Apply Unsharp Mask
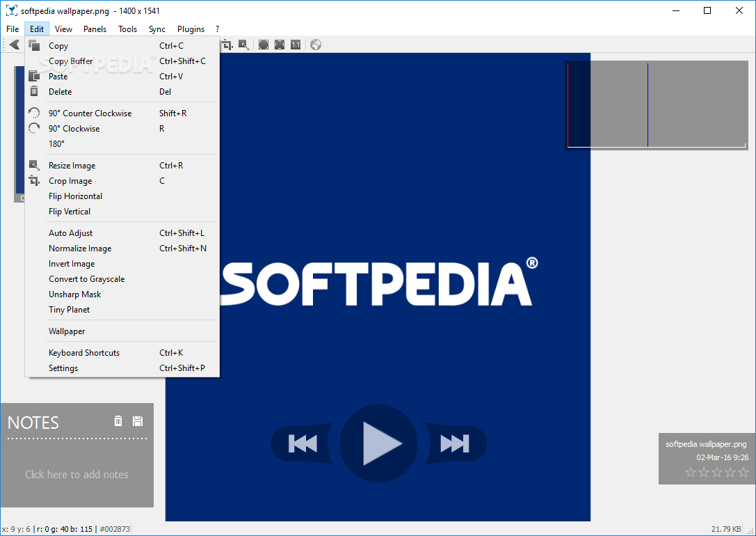Image resolution: width=756 pixels, height=536 pixels. click(122, 294)
